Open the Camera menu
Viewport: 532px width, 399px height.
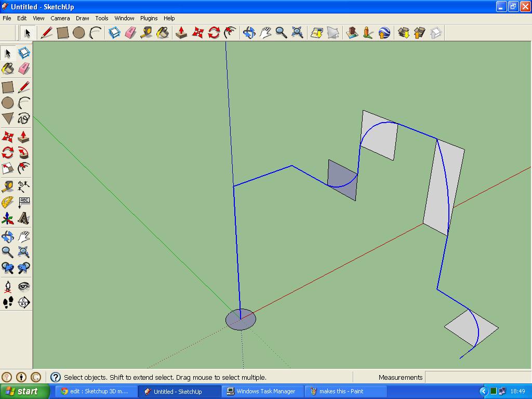pyautogui.click(x=60, y=18)
